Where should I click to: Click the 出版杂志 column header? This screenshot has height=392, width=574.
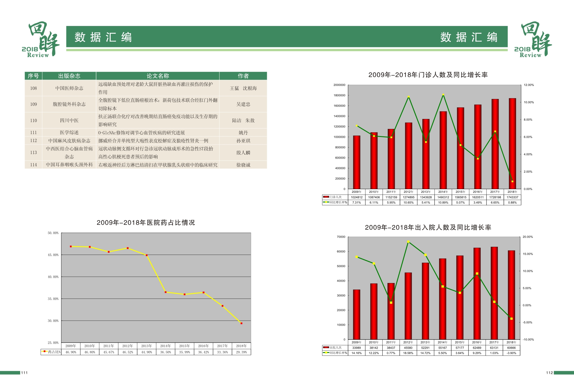69,76
